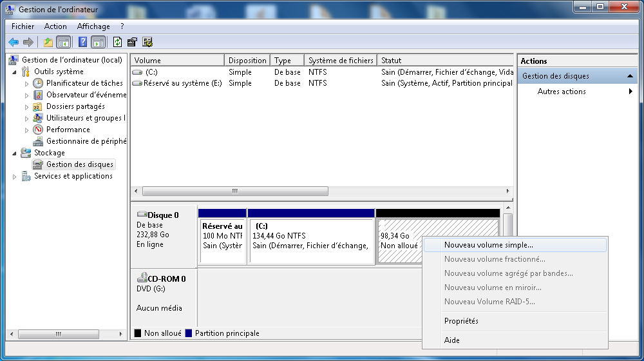Click the Rescan disks icon in toolbar
The height and width of the screenshot is (361, 644).
click(132, 42)
